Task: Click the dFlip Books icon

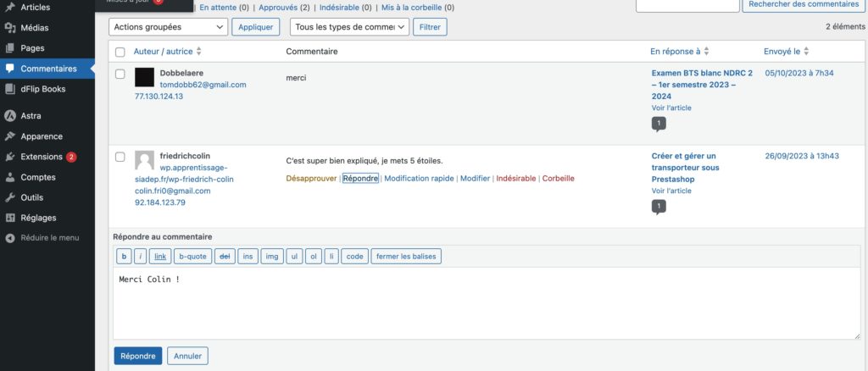Action: tap(9, 89)
